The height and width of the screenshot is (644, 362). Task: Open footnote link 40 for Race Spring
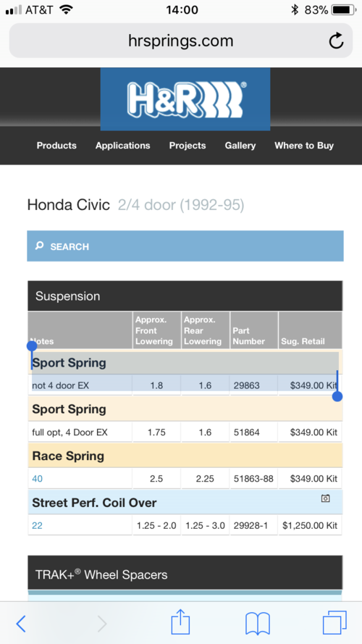(x=38, y=479)
